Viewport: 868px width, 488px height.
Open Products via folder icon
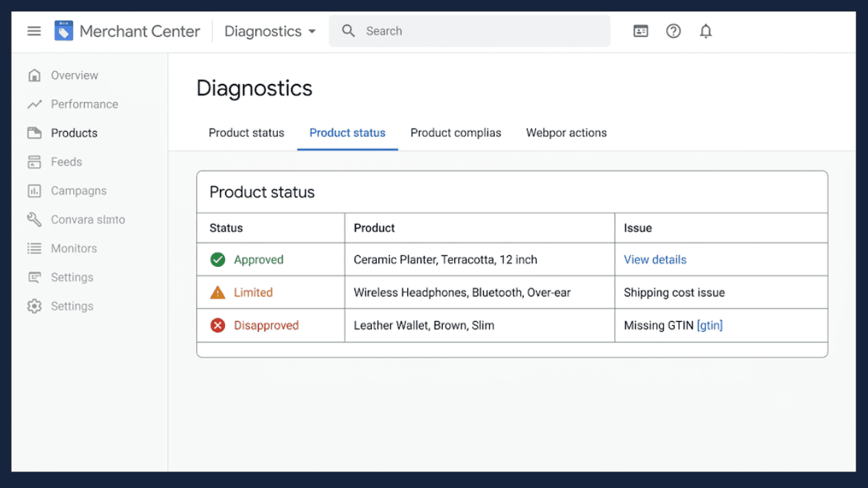34,133
